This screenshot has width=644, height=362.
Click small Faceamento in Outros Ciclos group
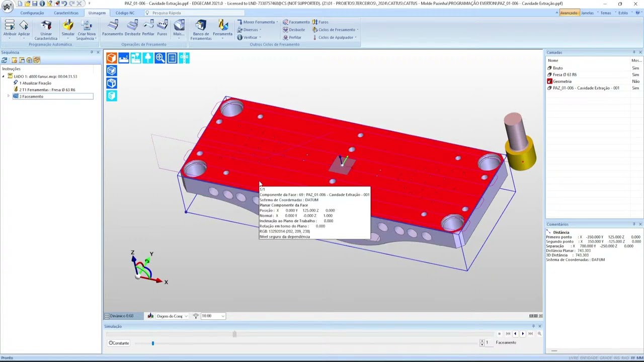click(x=296, y=22)
